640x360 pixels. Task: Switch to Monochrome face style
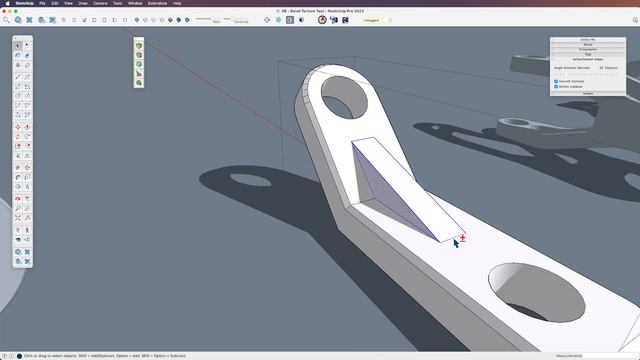[187, 20]
